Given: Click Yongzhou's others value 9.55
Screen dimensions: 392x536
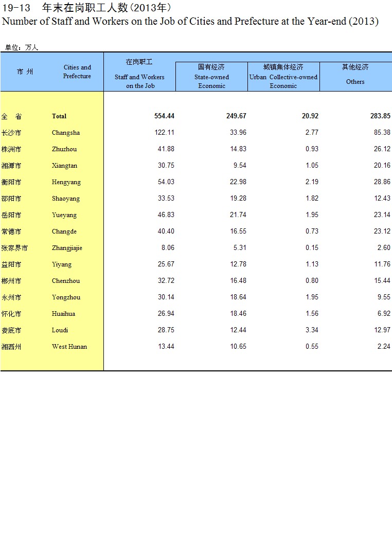Looking at the screenshot, I should 383,297.
